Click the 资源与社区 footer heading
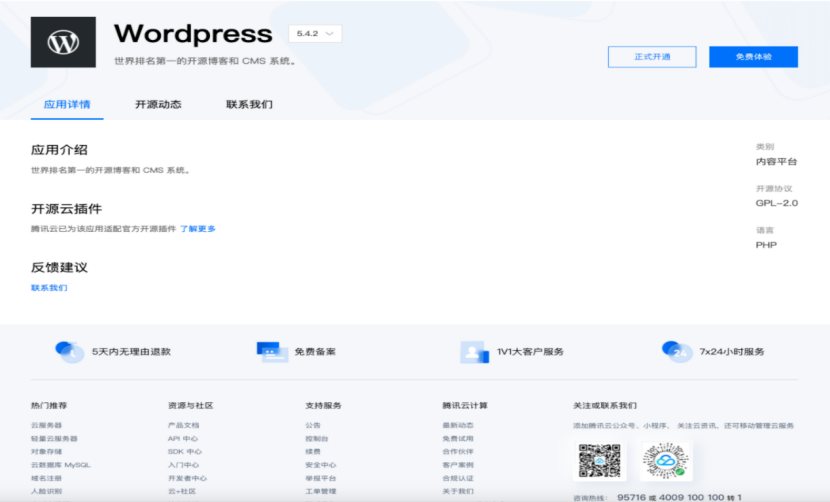This screenshot has height=502, width=830. [x=191, y=406]
